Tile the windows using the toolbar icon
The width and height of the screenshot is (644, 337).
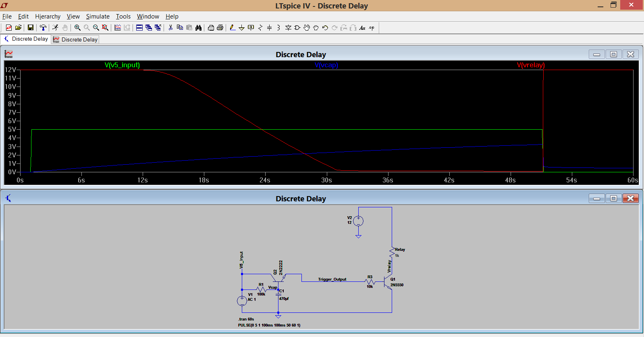139,28
